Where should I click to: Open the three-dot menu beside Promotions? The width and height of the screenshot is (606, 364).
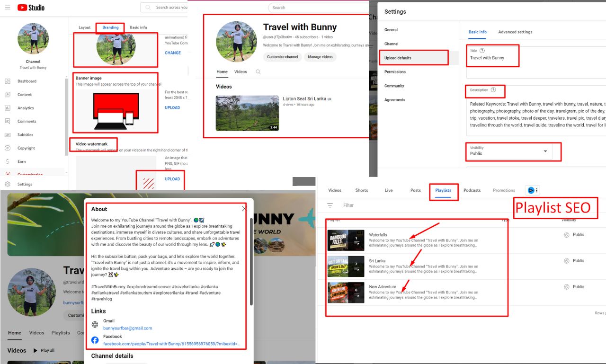[537, 190]
